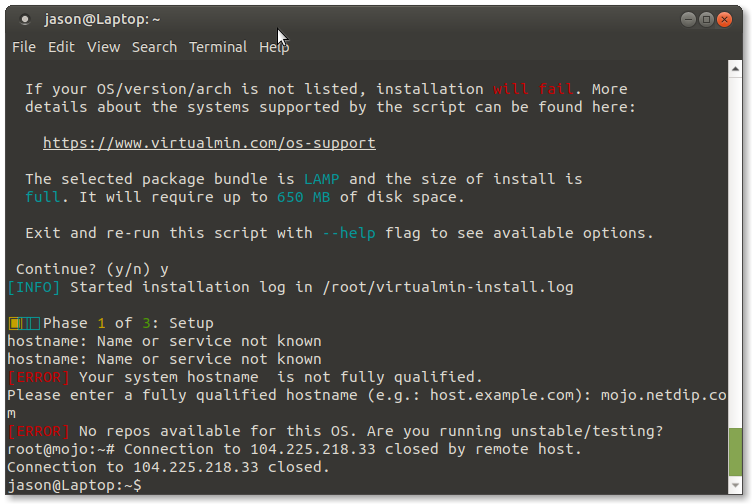The width and height of the screenshot is (752, 504).
Task: Open the Terminal menu
Action: point(218,47)
